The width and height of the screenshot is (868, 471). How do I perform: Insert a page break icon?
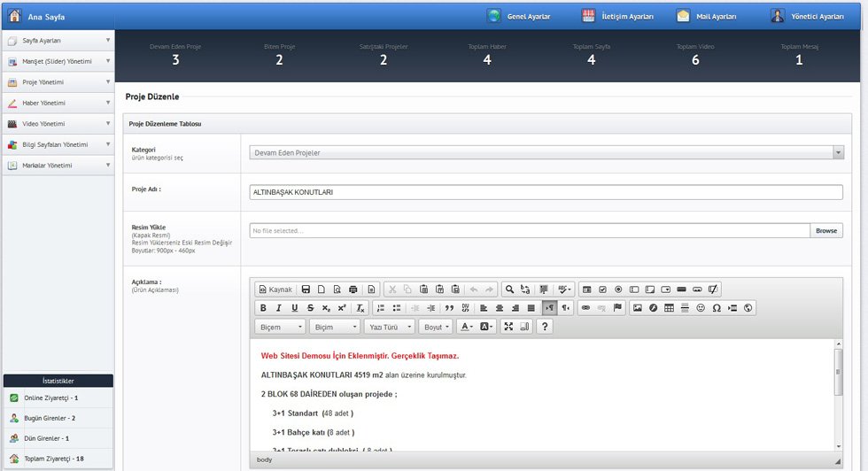(732, 308)
